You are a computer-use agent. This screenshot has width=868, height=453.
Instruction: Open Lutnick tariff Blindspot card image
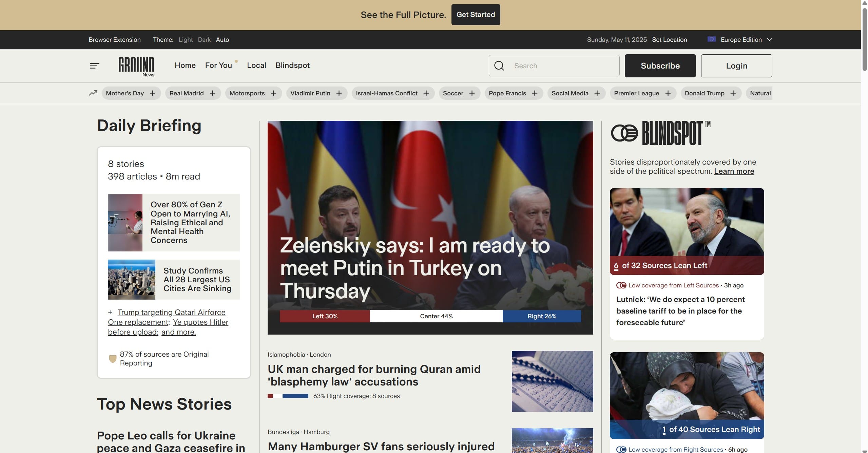(x=687, y=231)
